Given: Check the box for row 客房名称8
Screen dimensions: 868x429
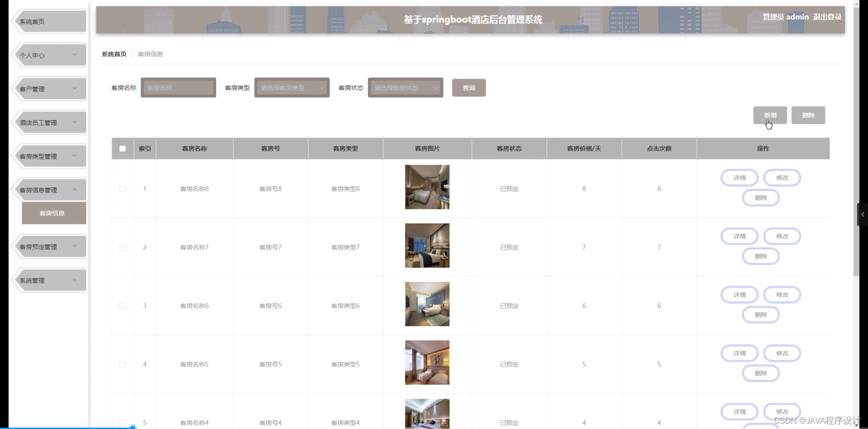Looking at the screenshot, I should point(123,189).
